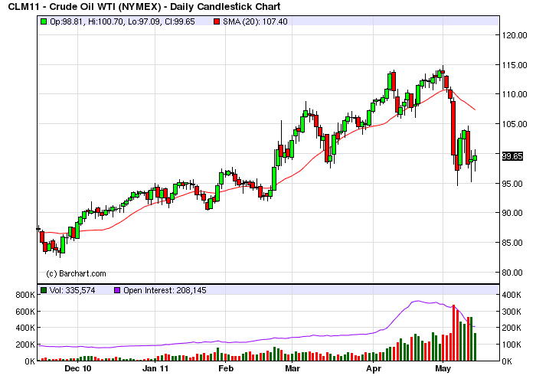
Task: Click the tallest red volume bar in May
Action: (453, 332)
